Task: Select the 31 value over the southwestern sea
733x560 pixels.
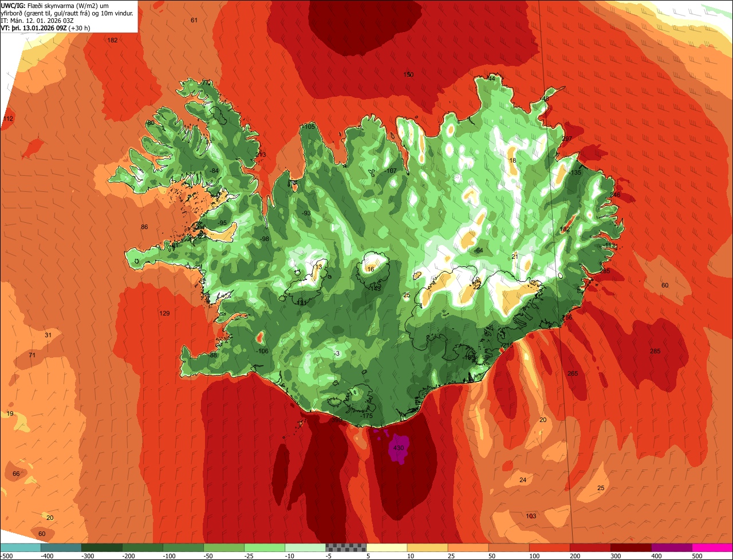Action: click(x=48, y=335)
